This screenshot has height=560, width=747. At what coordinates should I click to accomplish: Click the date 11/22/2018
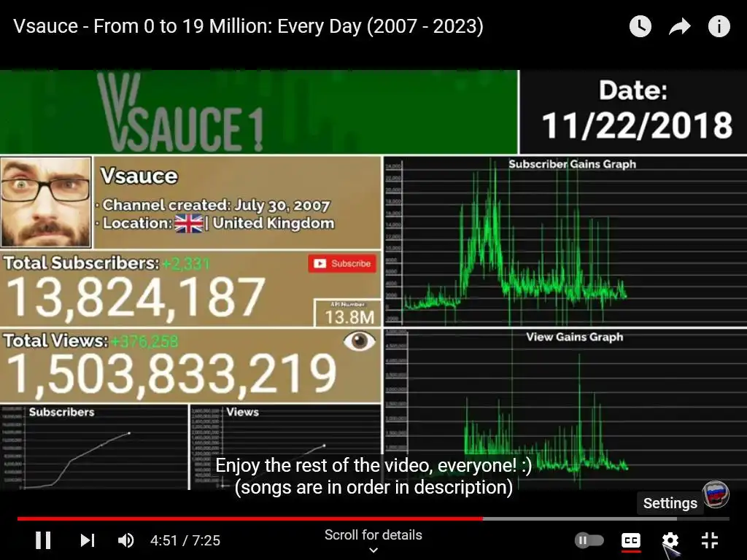pos(637,125)
